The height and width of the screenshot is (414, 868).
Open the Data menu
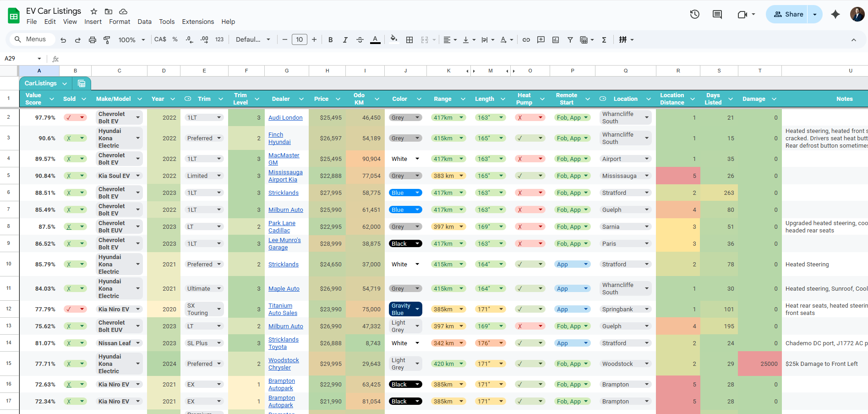[144, 22]
